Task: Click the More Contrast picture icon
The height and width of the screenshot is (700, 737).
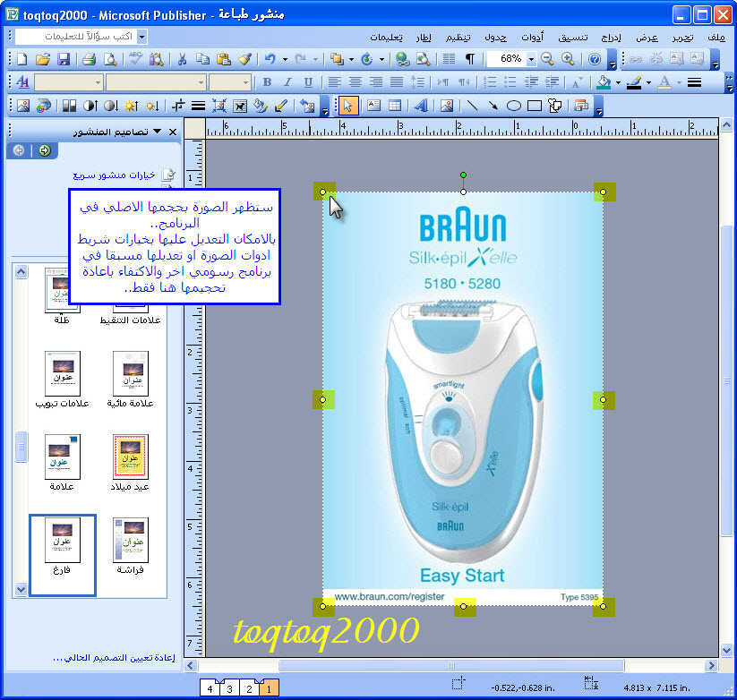Action: [x=90, y=106]
